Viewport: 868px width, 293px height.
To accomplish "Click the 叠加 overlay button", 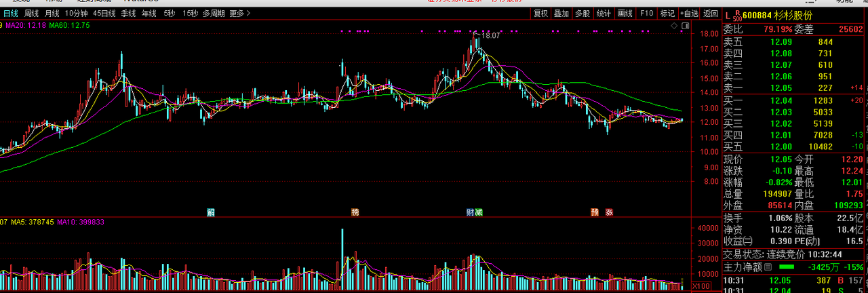I will tap(561, 13).
